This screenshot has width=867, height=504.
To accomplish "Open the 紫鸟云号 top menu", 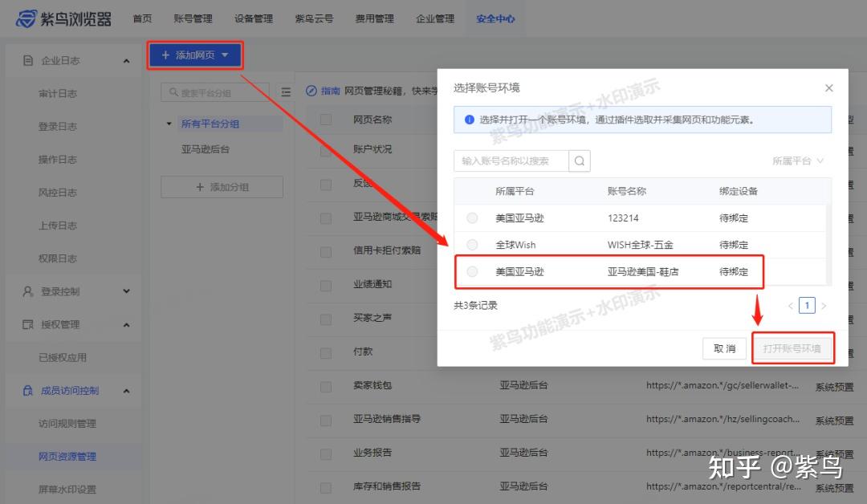I will tap(314, 18).
